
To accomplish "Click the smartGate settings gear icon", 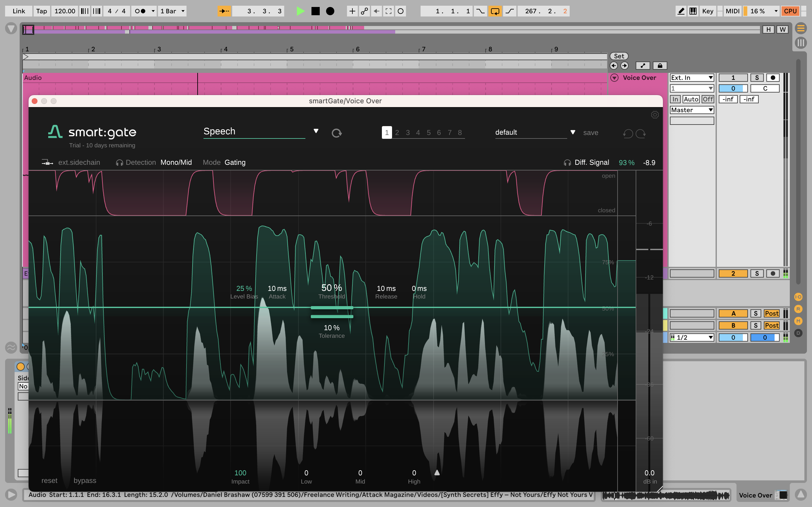I will tap(655, 115).
